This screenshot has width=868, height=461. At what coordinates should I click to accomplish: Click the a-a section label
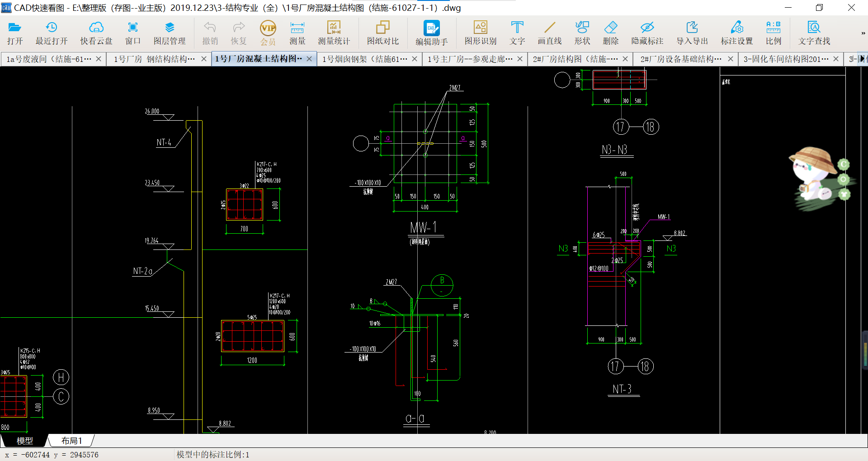click(415, 419)
